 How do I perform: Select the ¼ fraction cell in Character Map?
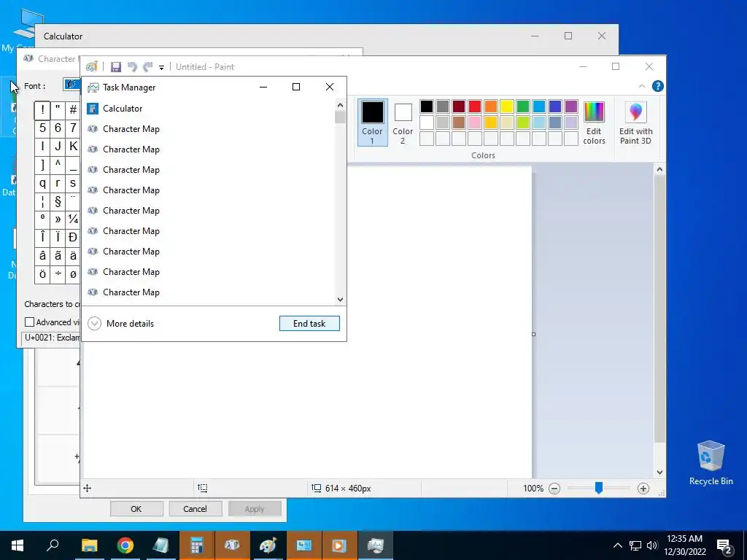pyautogui.click(x=73, y=219)
